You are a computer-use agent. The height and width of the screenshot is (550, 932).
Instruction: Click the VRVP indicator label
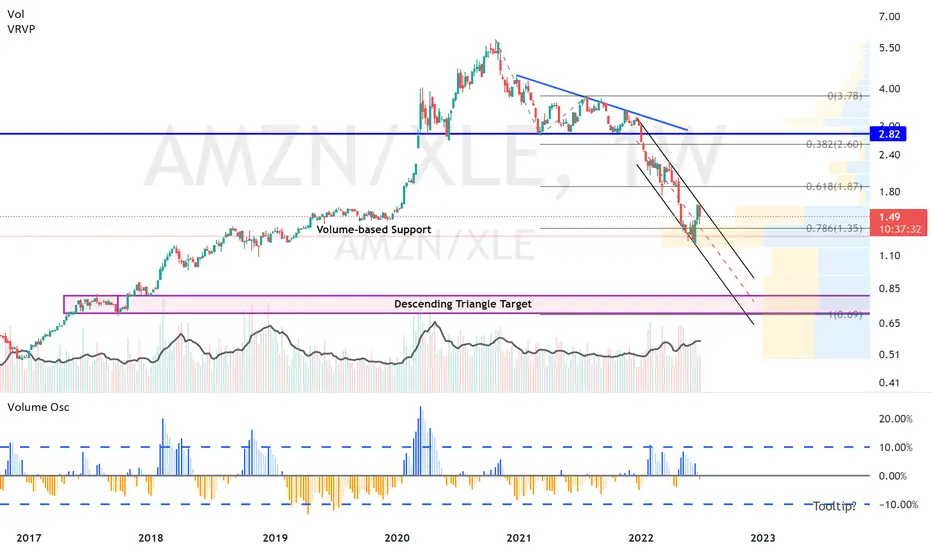21,29
